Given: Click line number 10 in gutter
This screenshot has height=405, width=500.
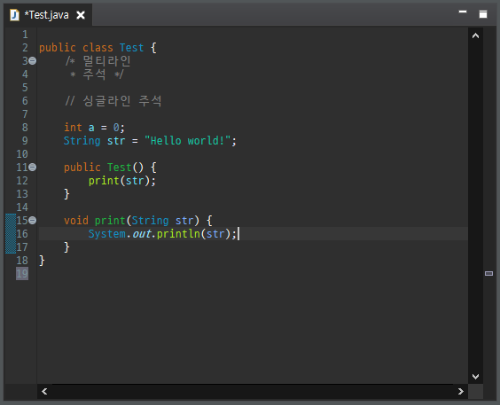Looking at the screenshot, I should click(x=22, y=154).
